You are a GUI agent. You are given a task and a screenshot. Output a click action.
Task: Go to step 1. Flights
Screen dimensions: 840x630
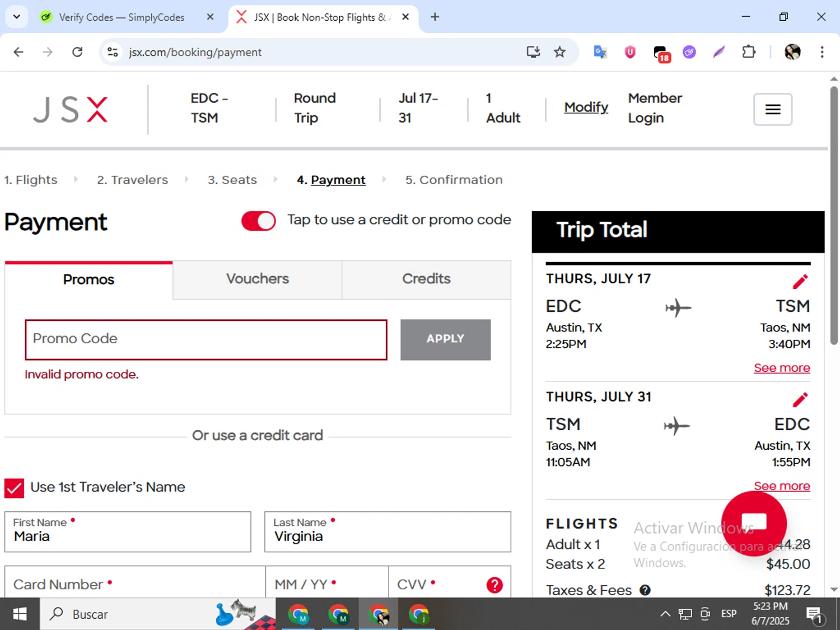coord(31,180)
